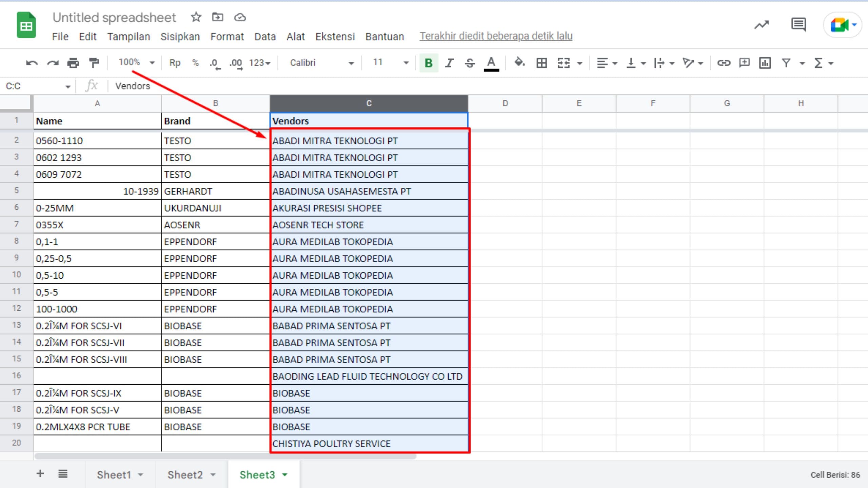Open text color picker
The height and width of the screenshot is (488, 868).
(491, 64)
